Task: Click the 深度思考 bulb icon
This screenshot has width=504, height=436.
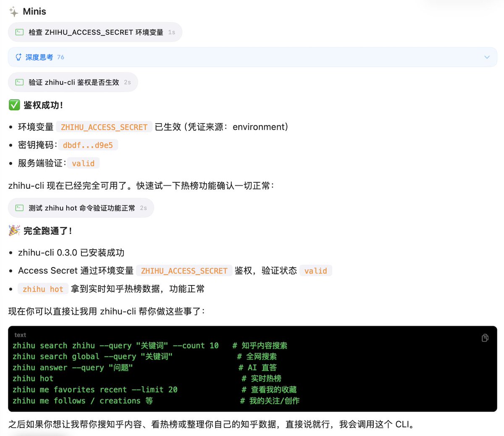Action: [x=18, y=57]
